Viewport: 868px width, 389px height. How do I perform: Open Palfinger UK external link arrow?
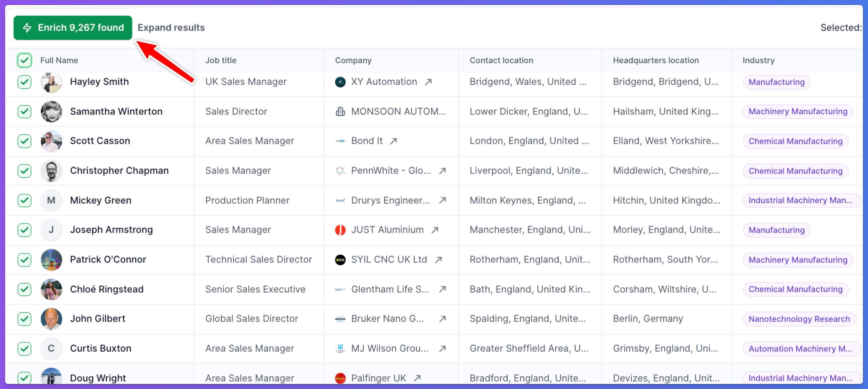[418, 378]
